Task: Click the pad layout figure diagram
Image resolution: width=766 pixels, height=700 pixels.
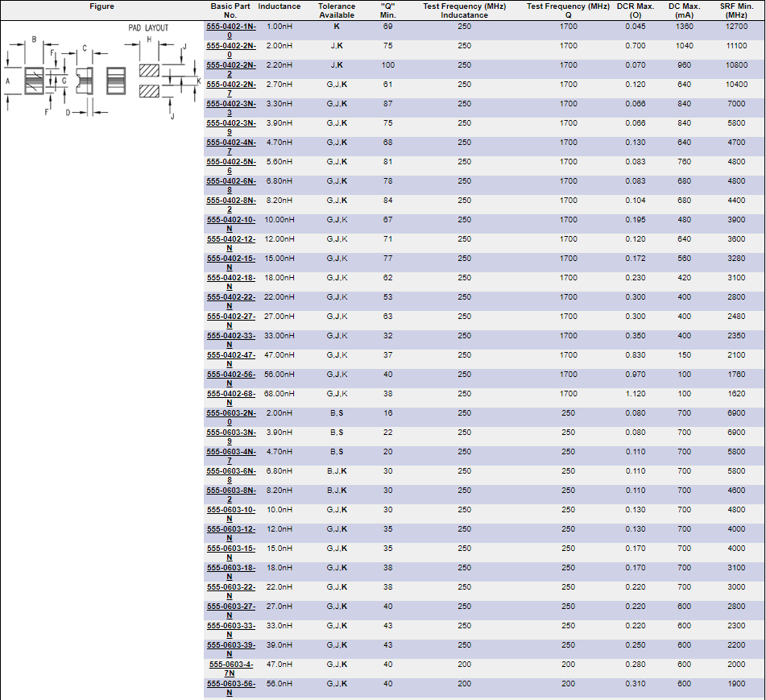Action: click(101, 71)
